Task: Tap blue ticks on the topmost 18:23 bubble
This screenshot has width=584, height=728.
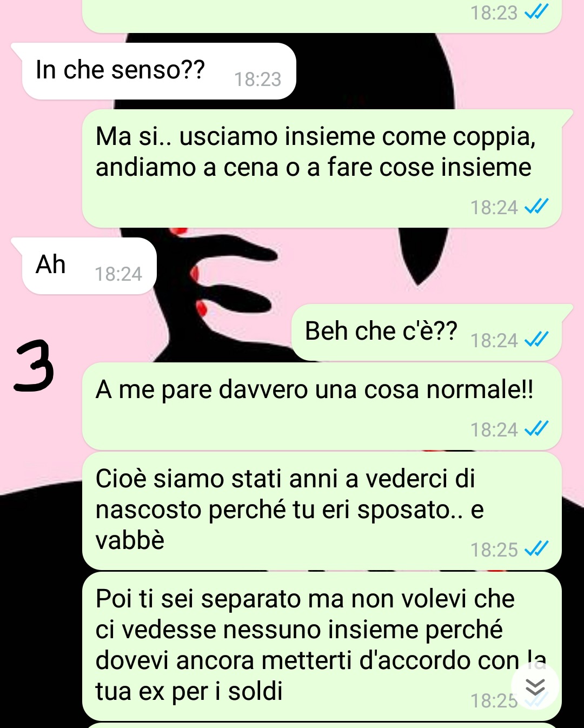Action: (536, 12)
